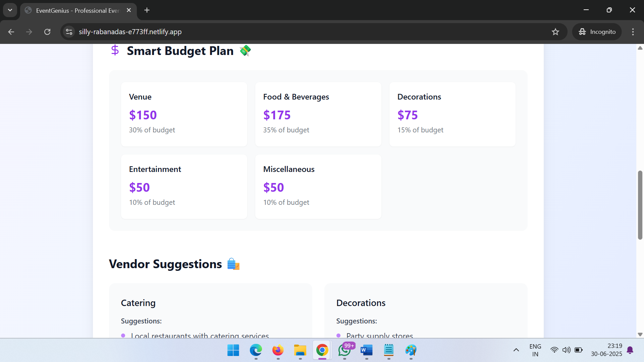This screenshot has height=362, width=644.
Task: Open WhatsApp from the taskbar
Action: (x=344, y=350)
